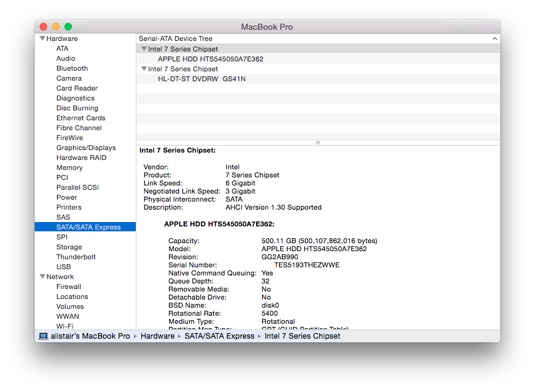This screenshot has height=392, width=535.
Task: Select Hardware RAID entry
Action: pyautogui.click(x=81, y=158)
